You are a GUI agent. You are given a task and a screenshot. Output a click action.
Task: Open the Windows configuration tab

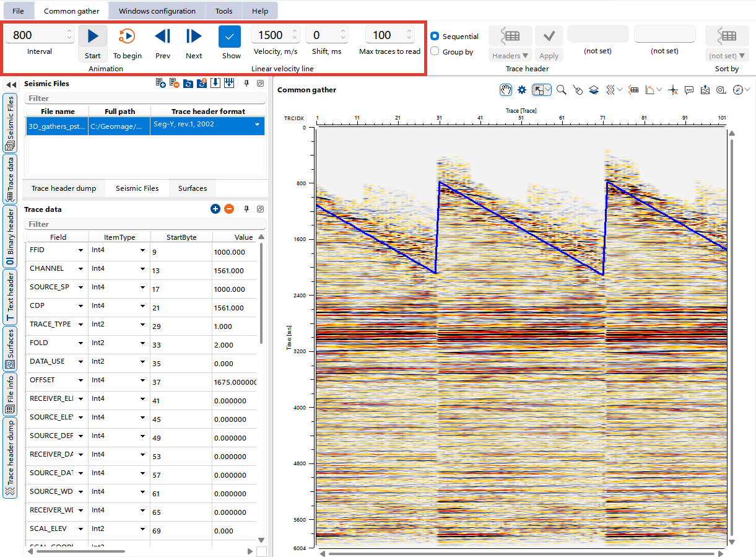click(157, 11)
